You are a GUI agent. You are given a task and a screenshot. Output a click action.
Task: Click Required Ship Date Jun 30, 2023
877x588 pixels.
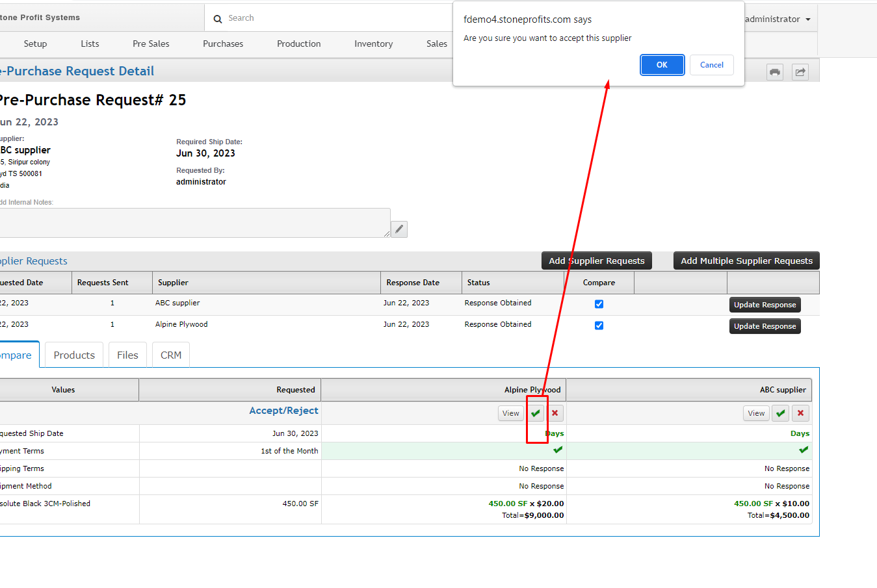pyautogui.click(x=205, y=153)
